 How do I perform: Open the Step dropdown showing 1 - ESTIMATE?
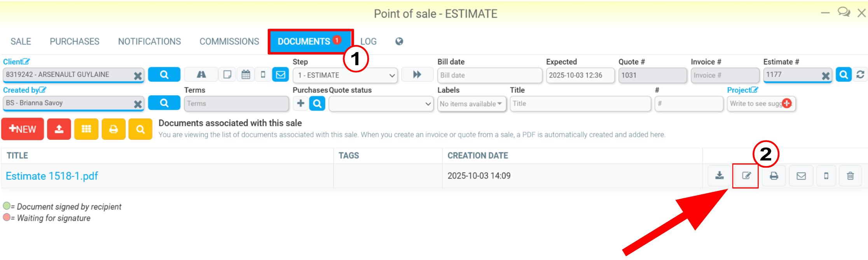point(345,75)
